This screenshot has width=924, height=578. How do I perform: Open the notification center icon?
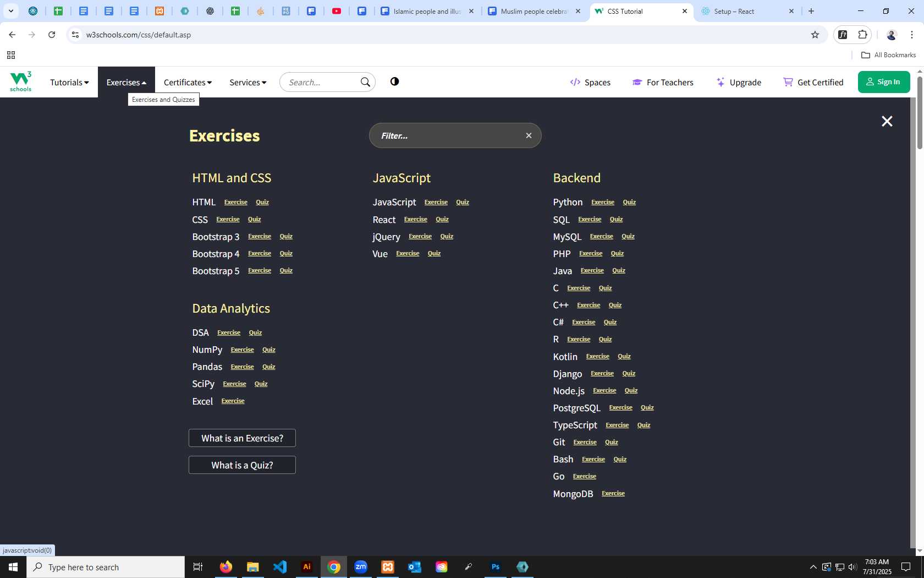point(906,567)
